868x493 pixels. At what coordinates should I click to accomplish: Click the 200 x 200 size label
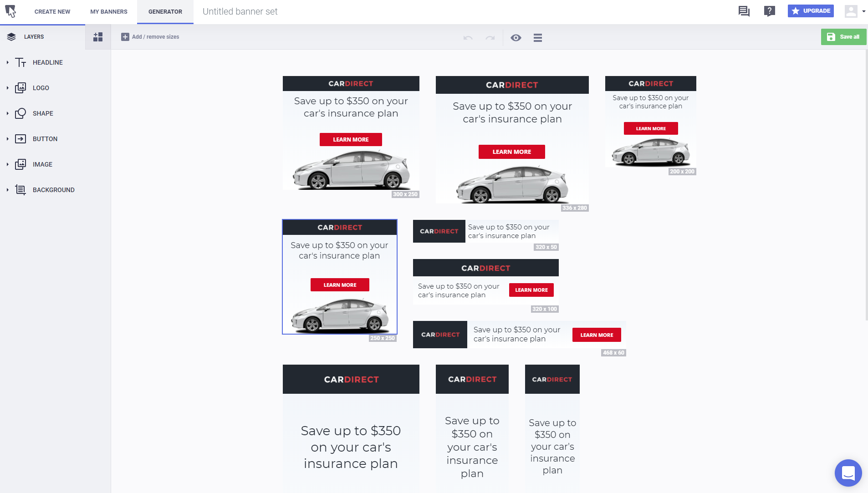[682, 172]
